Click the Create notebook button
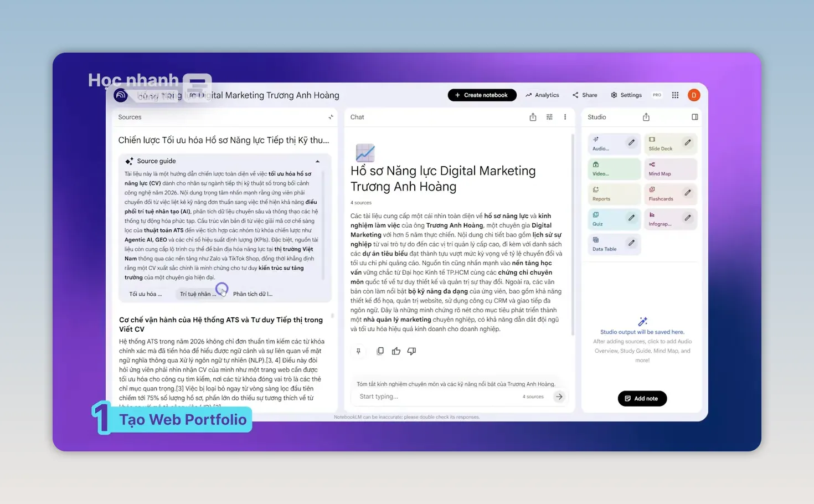Screen dimensions: 814x504 click(x=482, y=95)
